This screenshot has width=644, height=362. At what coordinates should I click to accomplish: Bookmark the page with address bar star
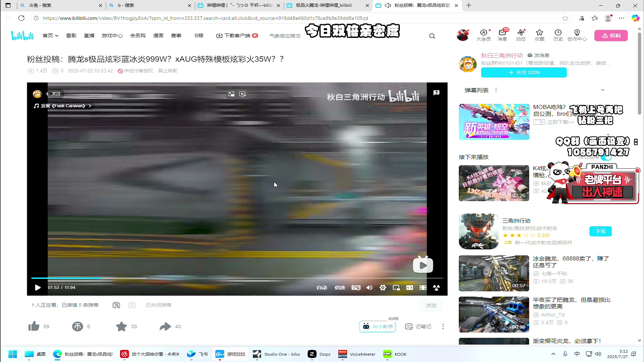point(565,18)
